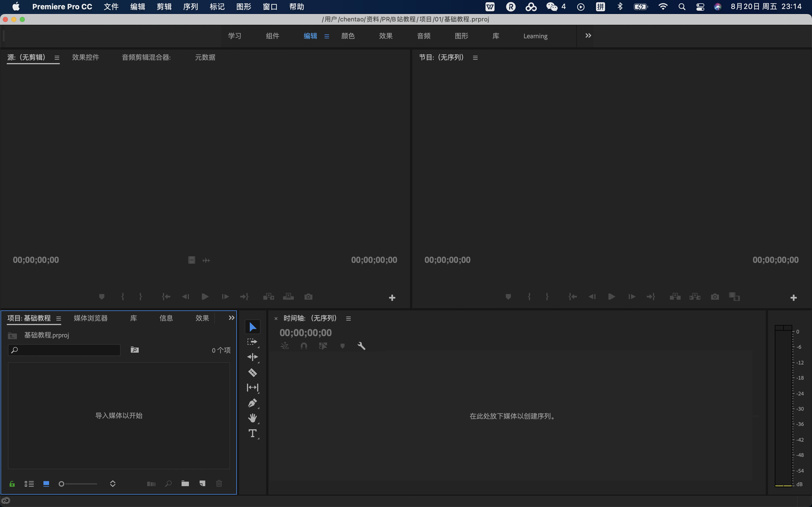This screenshot has width=812, height=507.
Task: Select the Pen tool
Action: pos(252,403)
